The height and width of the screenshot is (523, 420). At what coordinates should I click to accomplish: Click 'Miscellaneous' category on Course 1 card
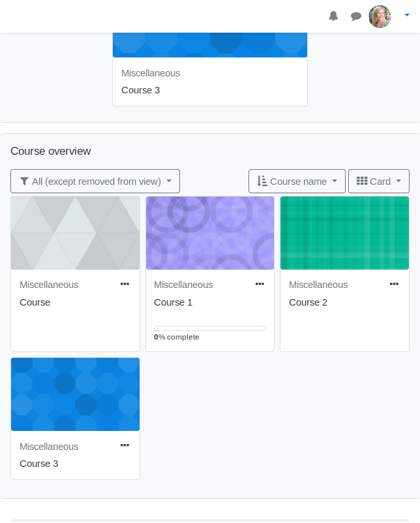(183, 285)
